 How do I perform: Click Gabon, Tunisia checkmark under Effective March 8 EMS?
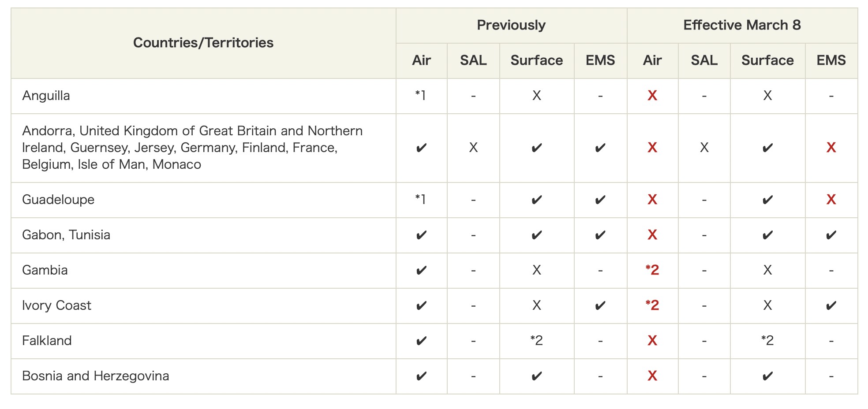[831, 235]
